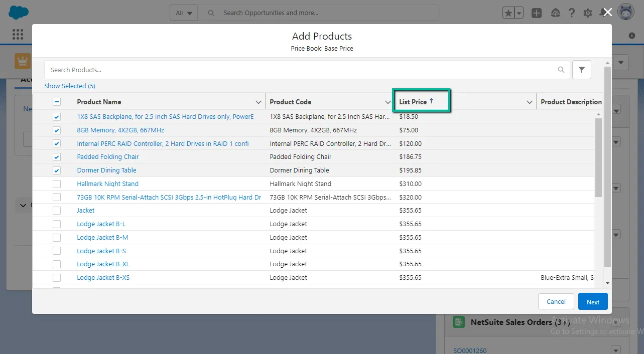Click the NetSuite Sales Orders list icon
The width and height of the screenshot is (644, 354).
pyautogui.click(x=458, y=322)
